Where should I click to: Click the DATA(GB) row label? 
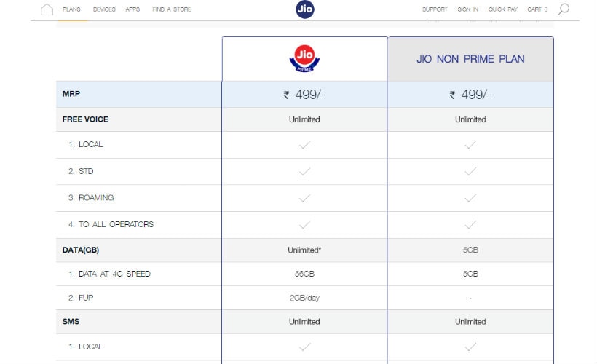point(81,250)
